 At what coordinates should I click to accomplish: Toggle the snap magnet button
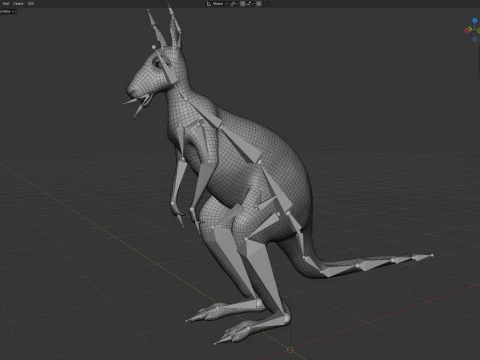point(242,4)
